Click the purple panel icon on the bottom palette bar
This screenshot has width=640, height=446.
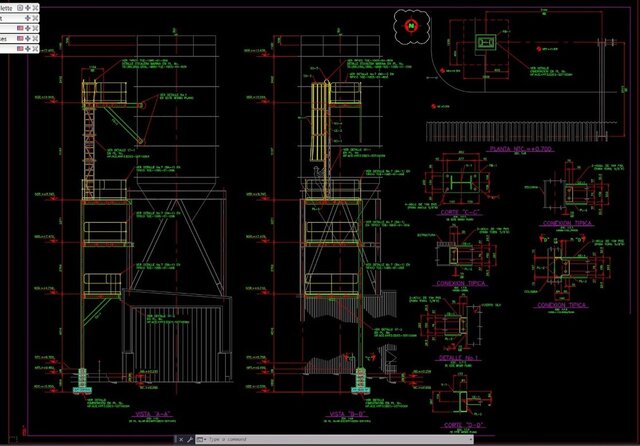pos(20,49)
